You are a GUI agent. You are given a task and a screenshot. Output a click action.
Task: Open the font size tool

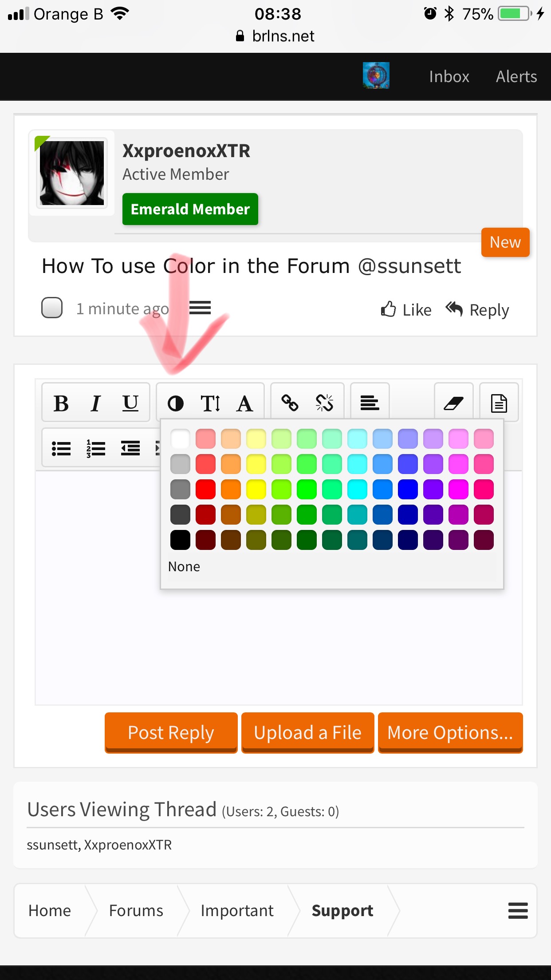210,403
